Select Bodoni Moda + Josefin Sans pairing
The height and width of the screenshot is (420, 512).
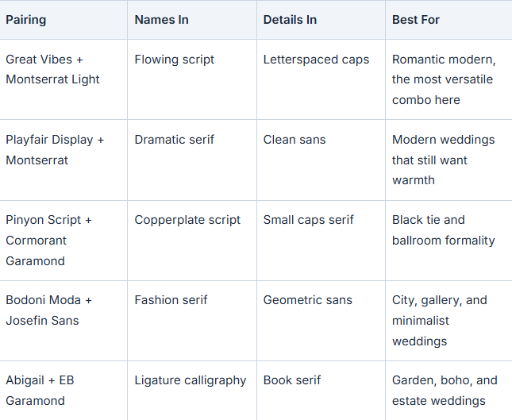tap(64, 321)
